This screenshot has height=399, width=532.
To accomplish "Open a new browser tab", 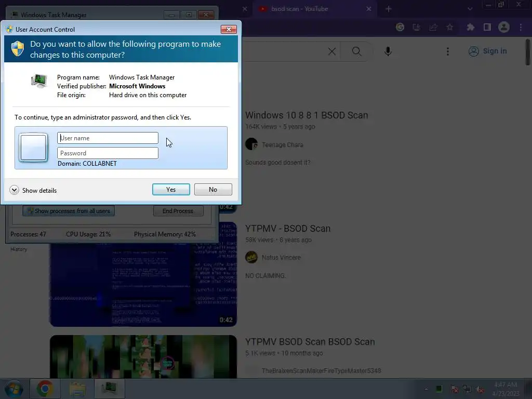I will (x=389, y=9).
